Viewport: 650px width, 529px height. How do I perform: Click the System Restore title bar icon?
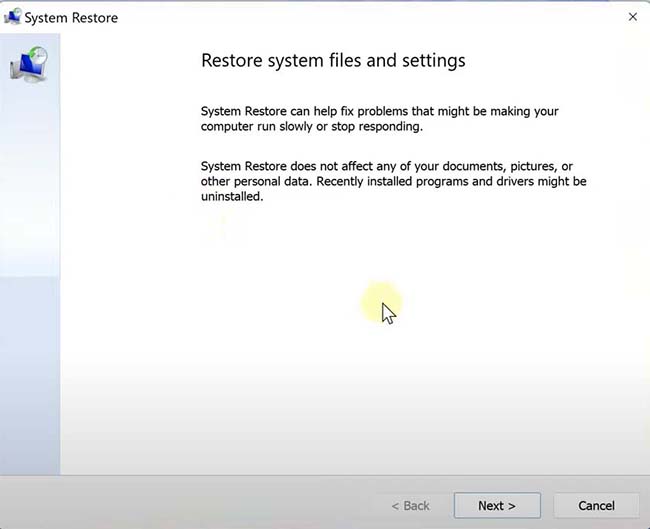point(12,17)
